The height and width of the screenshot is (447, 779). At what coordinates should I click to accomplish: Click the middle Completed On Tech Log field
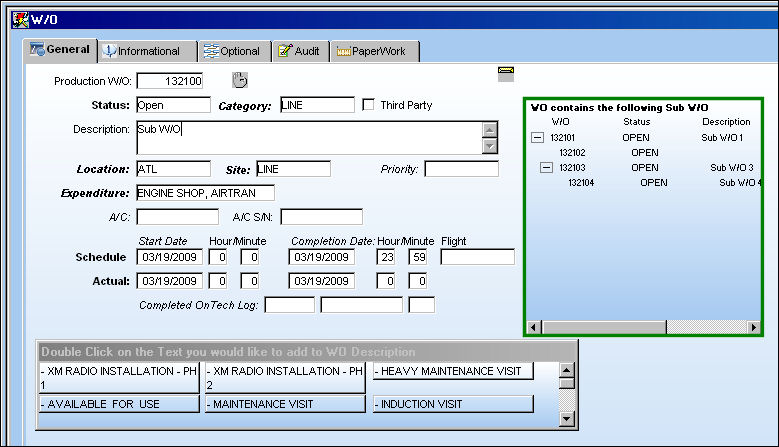[362, 305]
